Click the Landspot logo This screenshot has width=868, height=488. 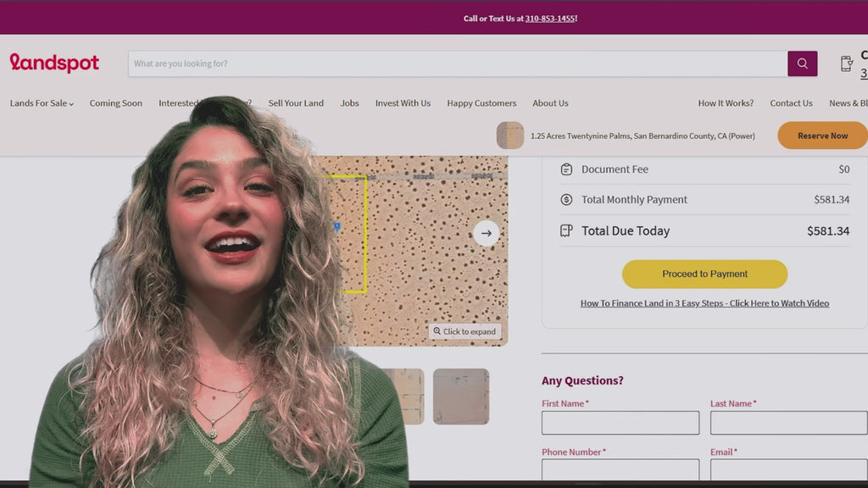[54, 64]
